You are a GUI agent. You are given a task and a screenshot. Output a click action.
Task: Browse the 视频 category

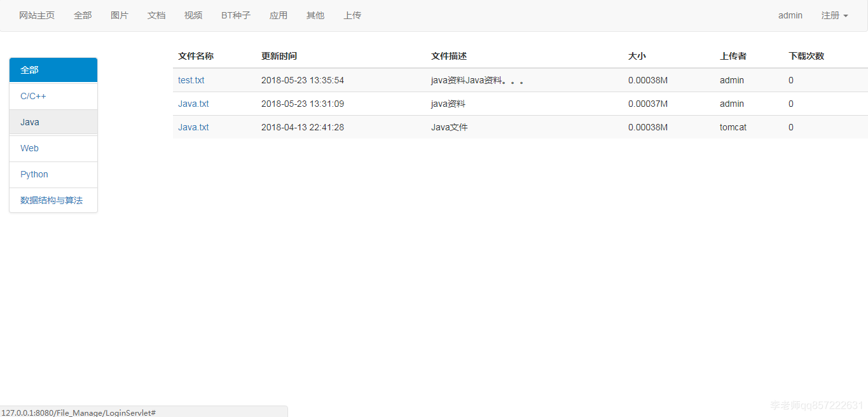pyautogui.click(x=193, y=15)
